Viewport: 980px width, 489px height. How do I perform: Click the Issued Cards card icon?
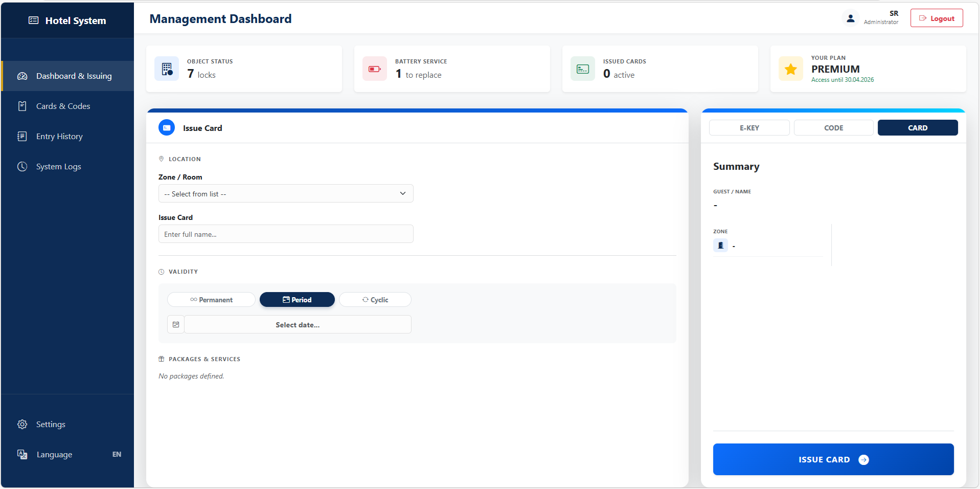[582, 69]
